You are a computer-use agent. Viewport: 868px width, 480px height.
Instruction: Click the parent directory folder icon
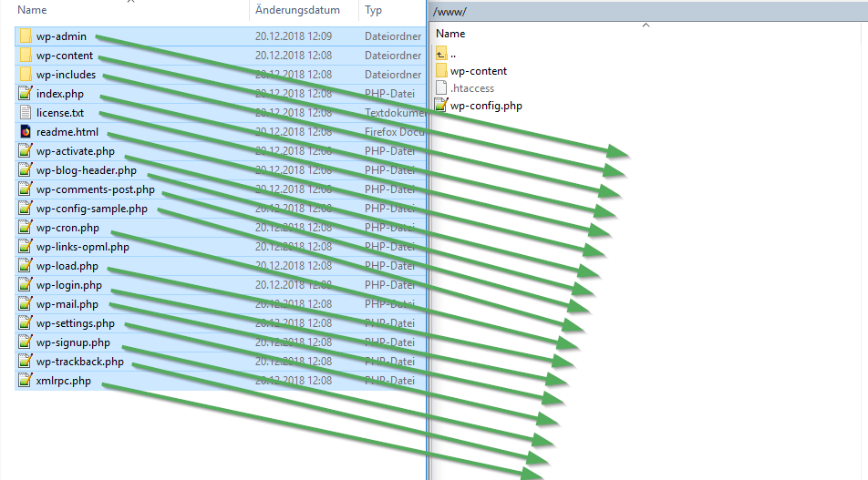click(441, 54)
